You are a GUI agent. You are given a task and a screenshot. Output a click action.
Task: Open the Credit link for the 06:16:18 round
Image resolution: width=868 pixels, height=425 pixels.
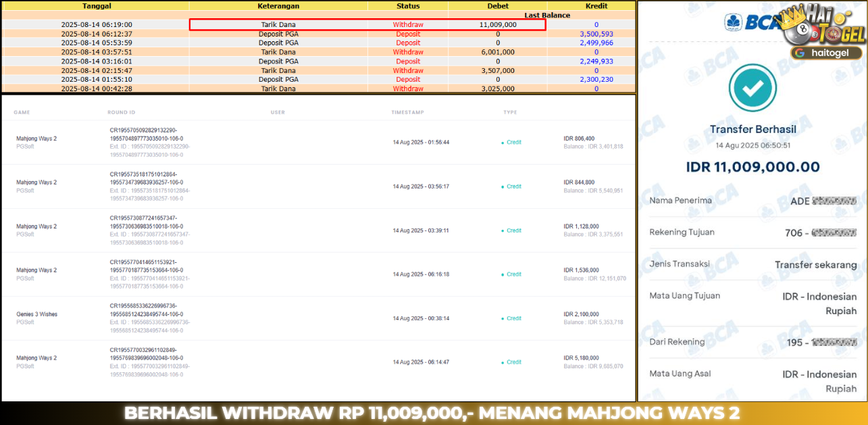(514, 274)
